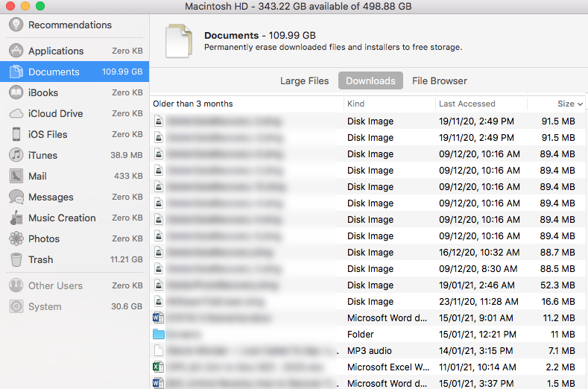The image size is (588, 389).
Task: Click disk image icon in the 88.7 MB row
Action: pyautogui.click(x=159, y=252)
